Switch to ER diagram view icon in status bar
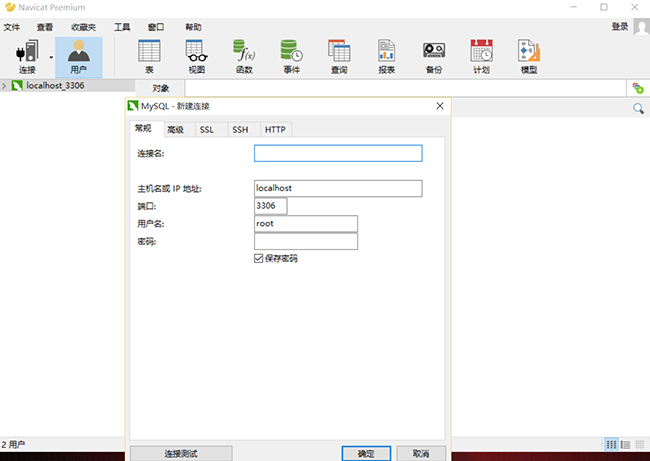The height and width of the screenshot is (461, 650). coord(640,444)
